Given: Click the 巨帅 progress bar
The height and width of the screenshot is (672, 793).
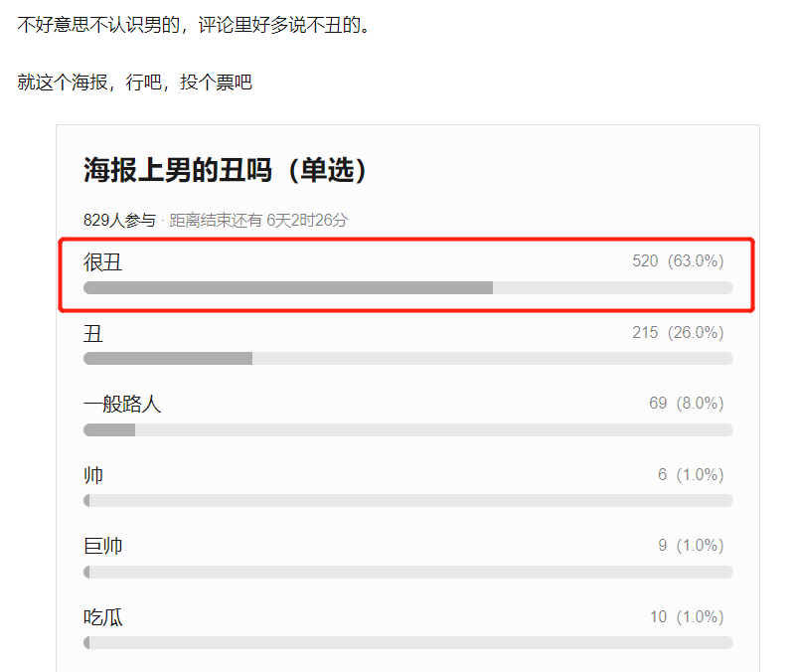Looking at the screenshot, I should pyautogui.click(x=408, y=573).
